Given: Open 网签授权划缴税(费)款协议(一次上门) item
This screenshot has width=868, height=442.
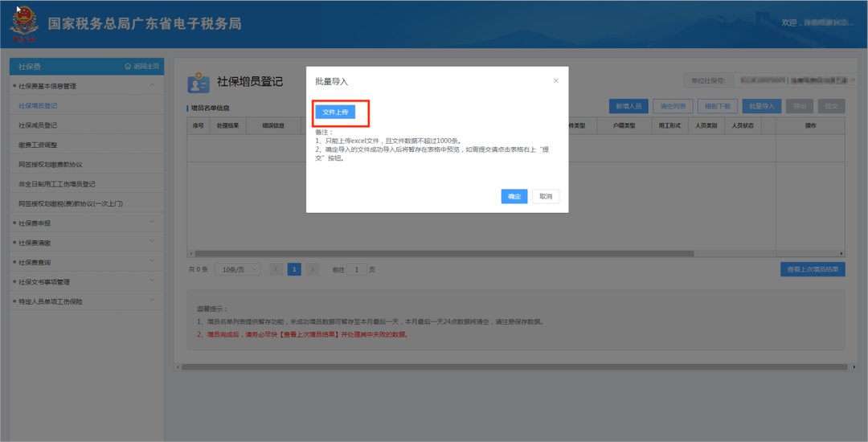Looking at the screenshot, I should click(x=70, y=203).
